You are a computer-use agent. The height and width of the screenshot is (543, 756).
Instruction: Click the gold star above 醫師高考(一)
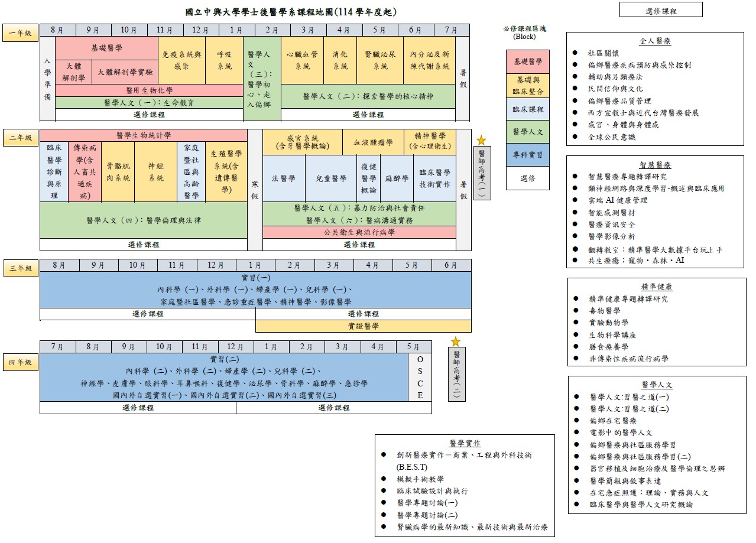click(x=481, y=140)
